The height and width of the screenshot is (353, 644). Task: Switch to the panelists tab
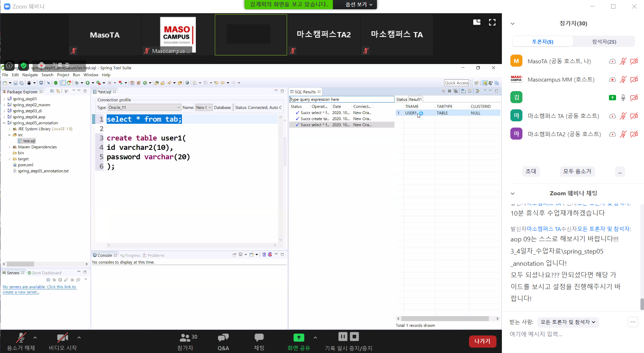543,42
